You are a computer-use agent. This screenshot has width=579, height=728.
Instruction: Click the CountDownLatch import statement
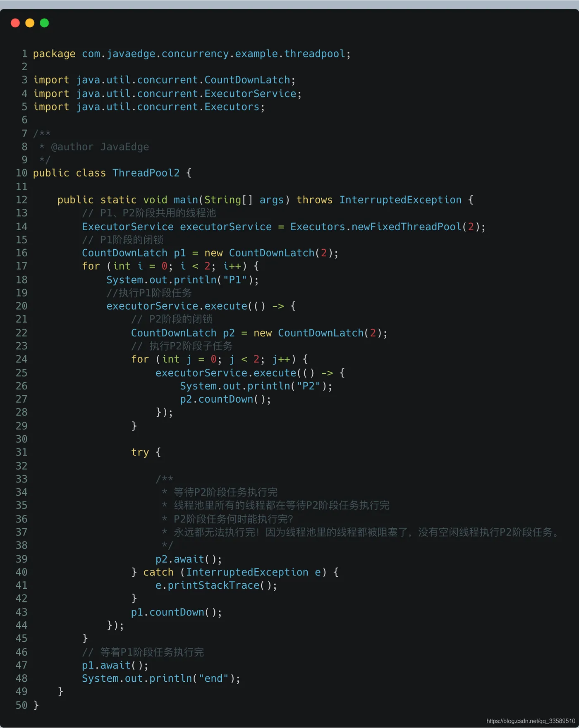click(x=165, y=80)
